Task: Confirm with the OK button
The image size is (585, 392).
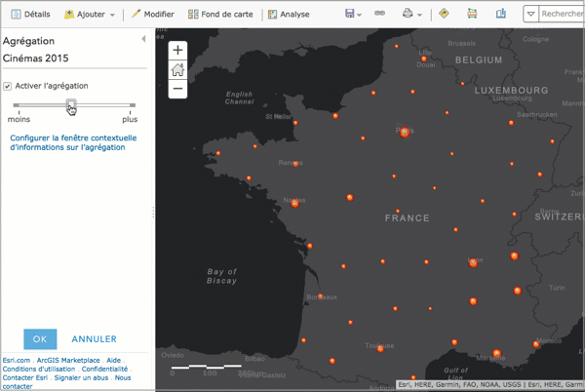Action: [x=40, y=339]
